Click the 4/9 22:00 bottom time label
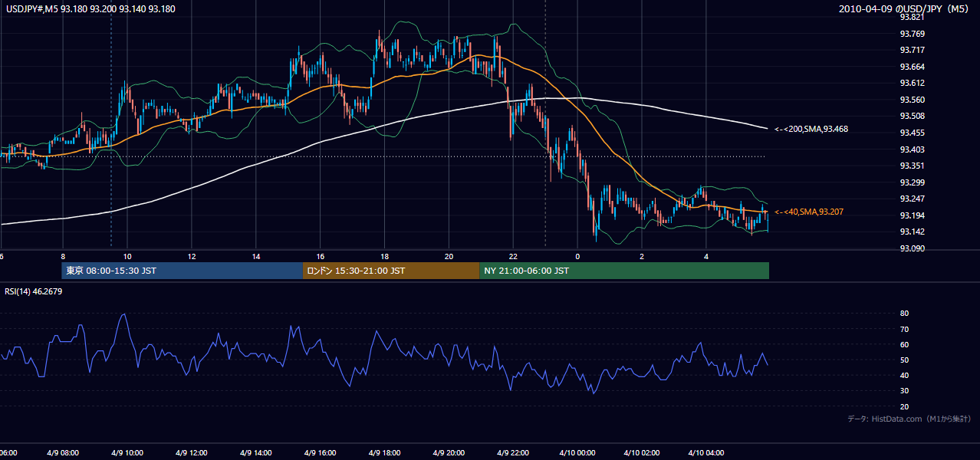 (513, 452)
